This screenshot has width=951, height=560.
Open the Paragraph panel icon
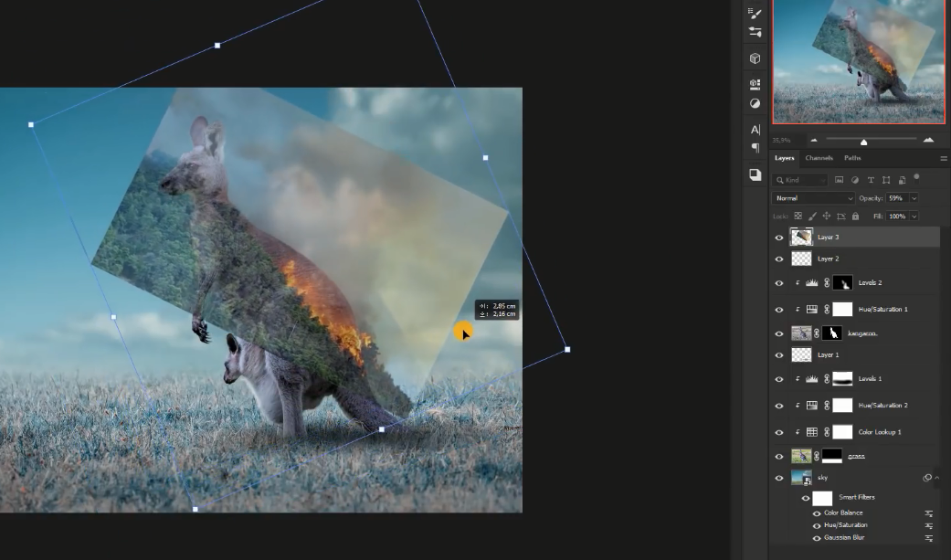pyautogui.click(x=755, y=148)
